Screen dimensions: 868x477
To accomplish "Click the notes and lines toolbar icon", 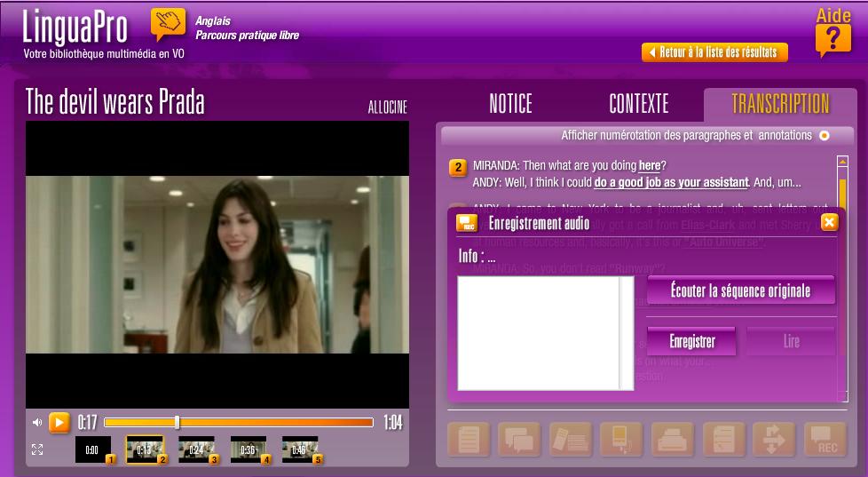I will (570, 440).
